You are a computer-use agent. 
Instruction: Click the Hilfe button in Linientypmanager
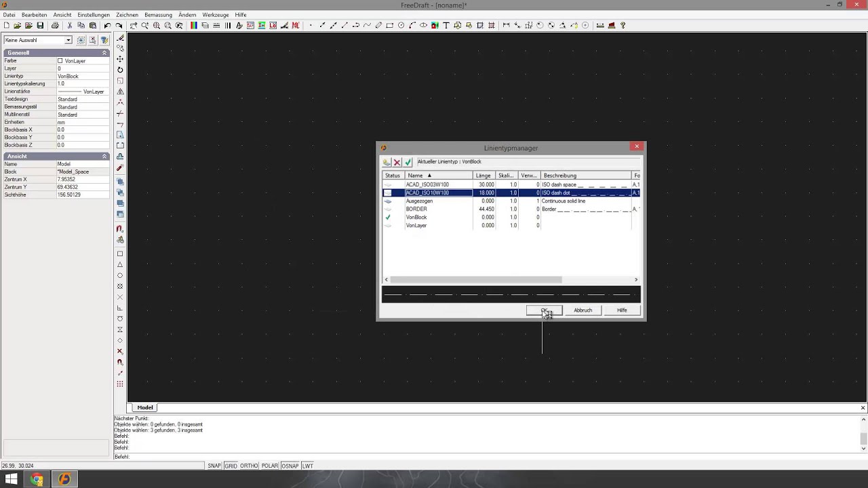[622, 310]
